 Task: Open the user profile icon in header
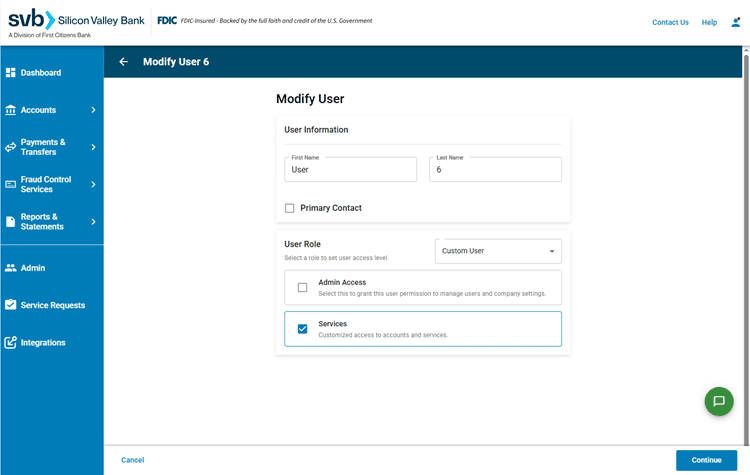(736, 22)
